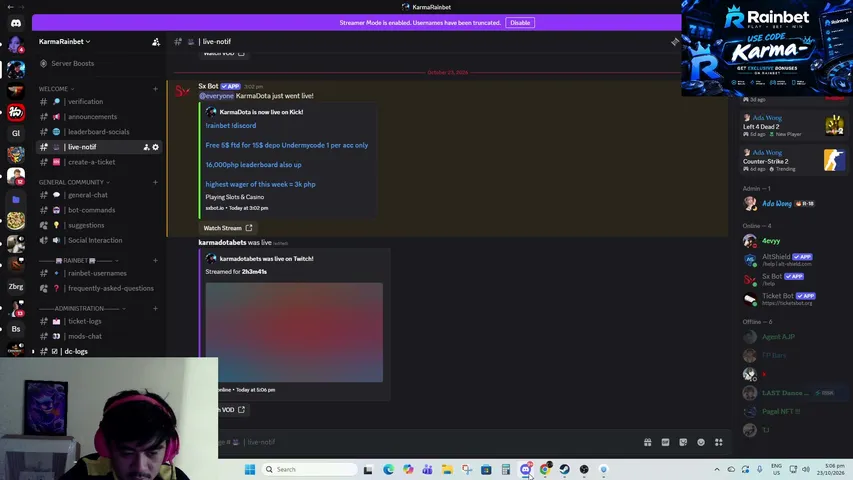Click the Watch Stream button

tap(227, 228)
